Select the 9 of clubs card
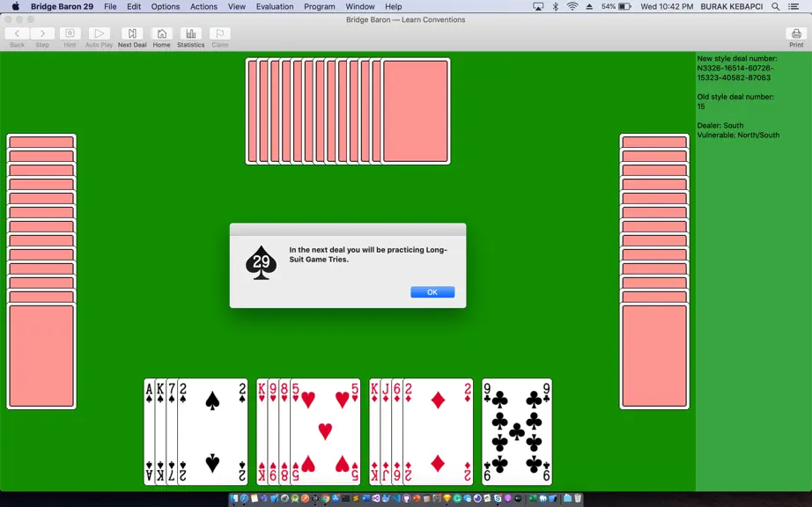 [517, 432]
